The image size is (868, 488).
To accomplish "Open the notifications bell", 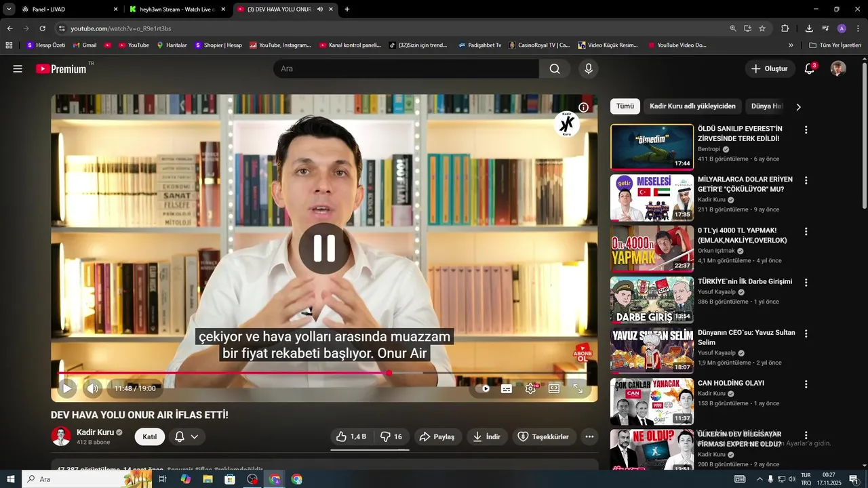I will tap(809, 68).
